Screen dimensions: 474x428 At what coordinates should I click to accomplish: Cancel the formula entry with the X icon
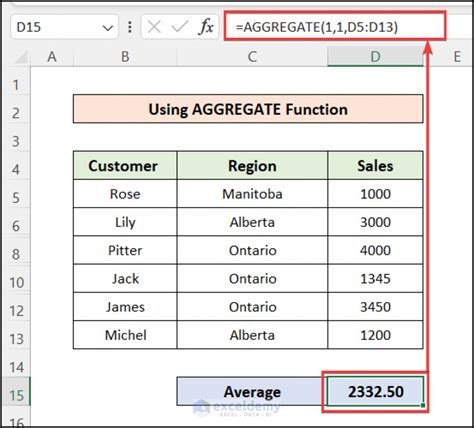click(154, 27)
